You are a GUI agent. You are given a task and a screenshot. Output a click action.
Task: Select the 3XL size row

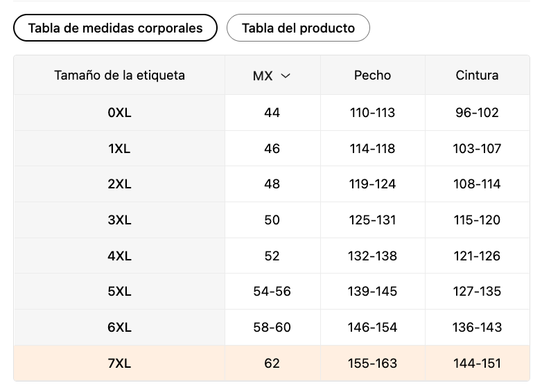[x=272, y=220]
